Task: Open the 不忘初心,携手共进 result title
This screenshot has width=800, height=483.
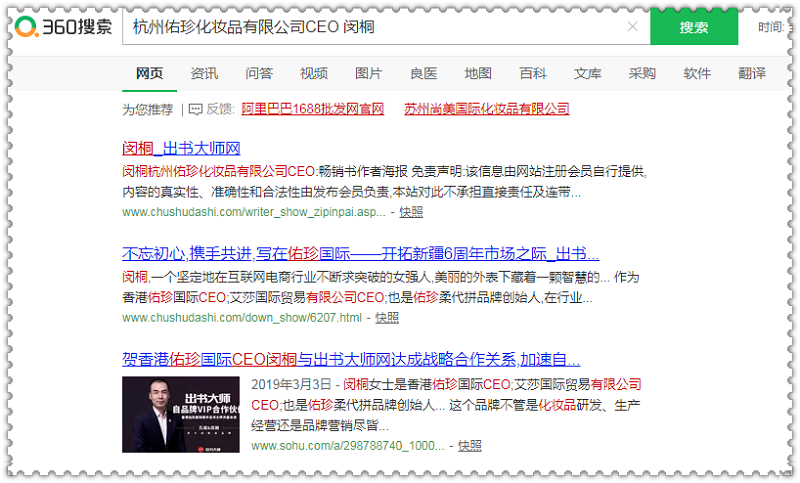Action: tap(360, 253)
